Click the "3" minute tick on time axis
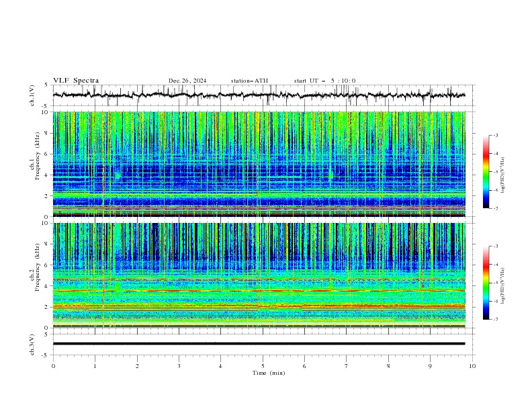Image resolution: width=532 pixels, height=411 pixels. click(179, 366)
